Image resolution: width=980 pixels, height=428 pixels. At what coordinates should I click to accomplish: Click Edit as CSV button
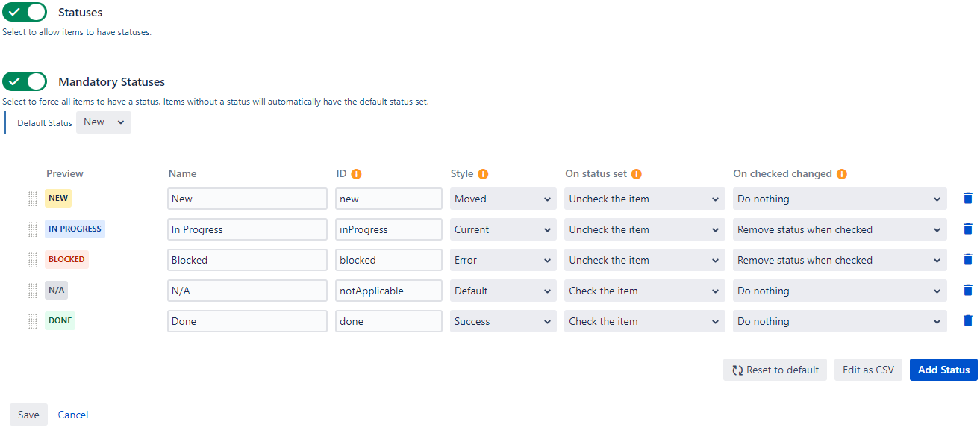pos(868,370)
